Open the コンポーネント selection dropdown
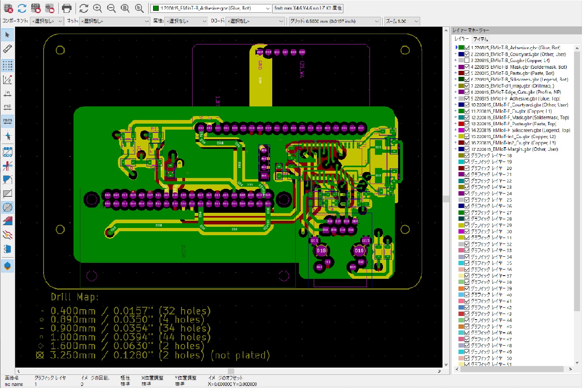 click(47, 21)
